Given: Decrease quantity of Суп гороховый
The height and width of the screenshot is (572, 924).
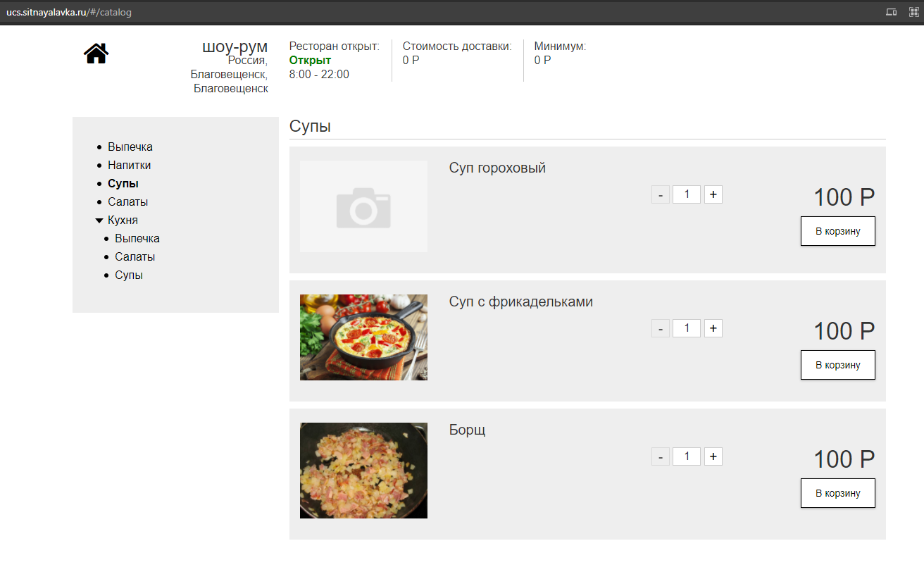Looking at the screenshot, I should point(660,194).
